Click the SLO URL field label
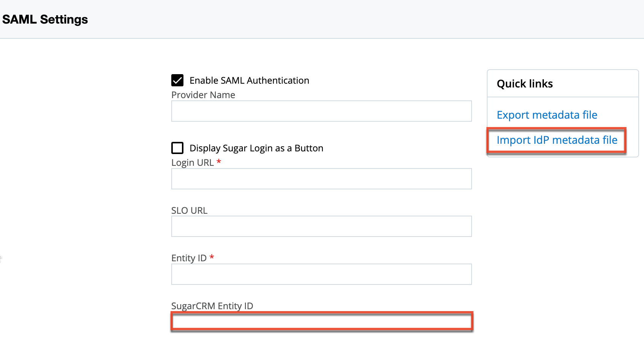 click(189, 210)
